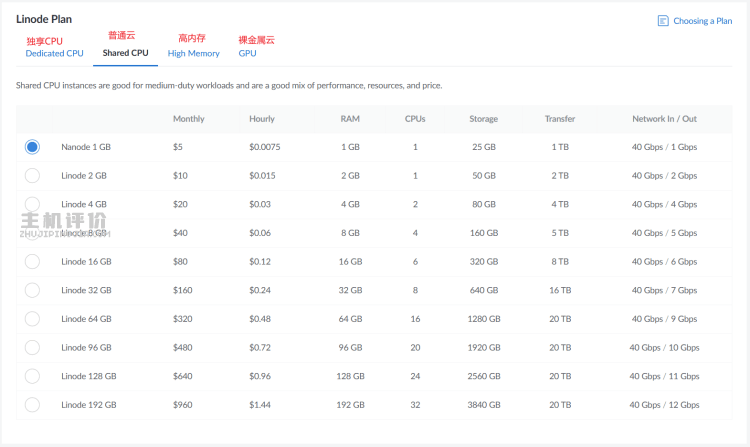Pick the Linode 16 GB radio button

click(32, 262)
